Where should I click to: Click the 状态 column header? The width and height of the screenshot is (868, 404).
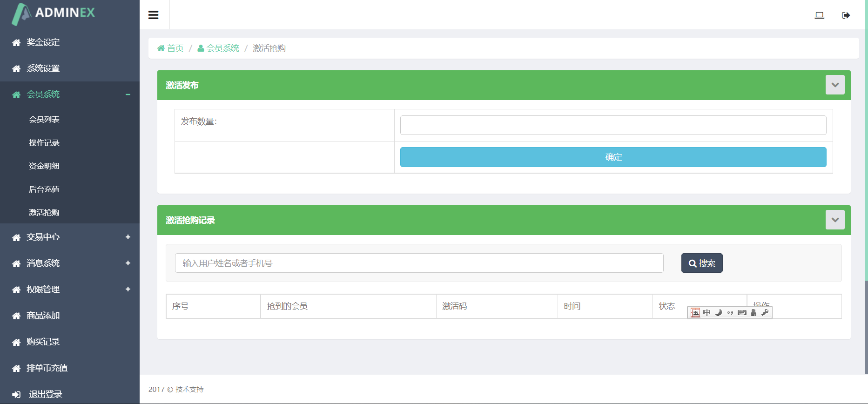click(x=666, y=306)
